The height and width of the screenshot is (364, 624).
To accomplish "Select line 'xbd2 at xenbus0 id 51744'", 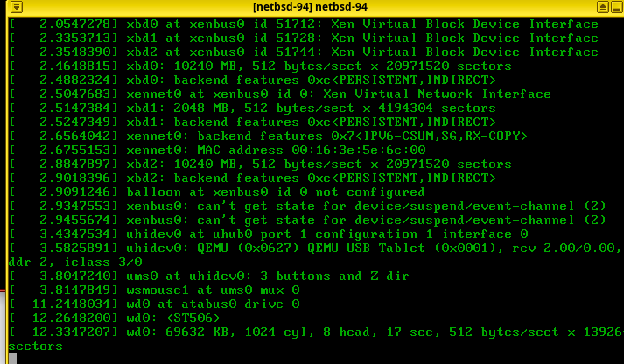I will (304, 52).
